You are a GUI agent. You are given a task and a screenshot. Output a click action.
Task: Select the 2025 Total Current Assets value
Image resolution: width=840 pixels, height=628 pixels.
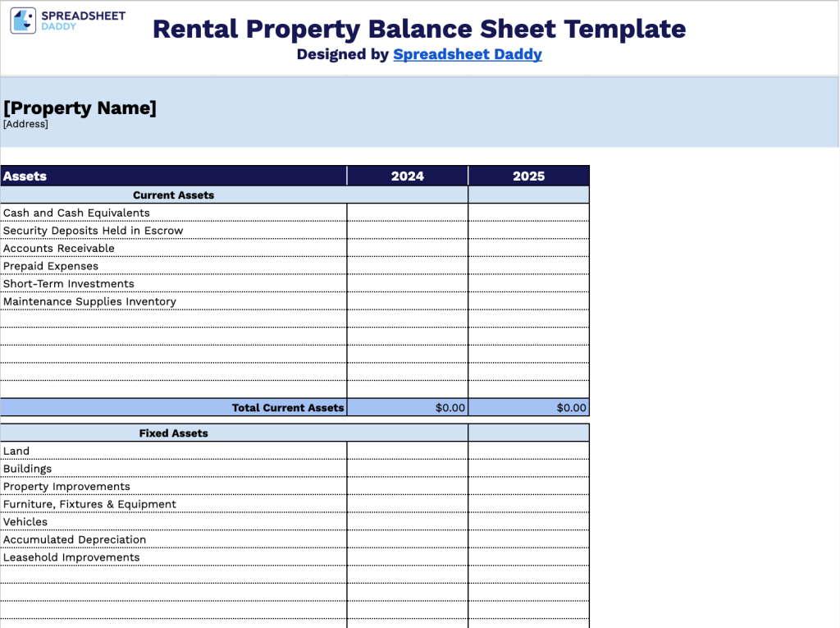click(x=528, y=408)
